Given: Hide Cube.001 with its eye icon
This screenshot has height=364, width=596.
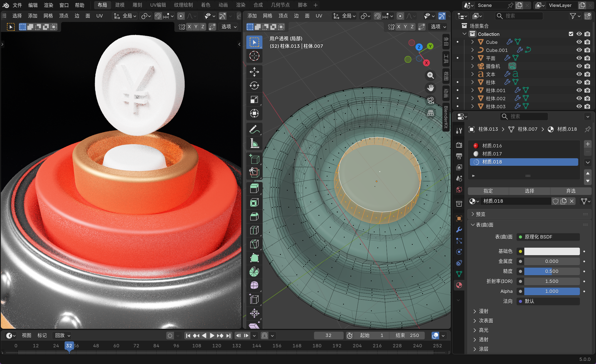Looking at the screenshot, I should tap(579, 50).
